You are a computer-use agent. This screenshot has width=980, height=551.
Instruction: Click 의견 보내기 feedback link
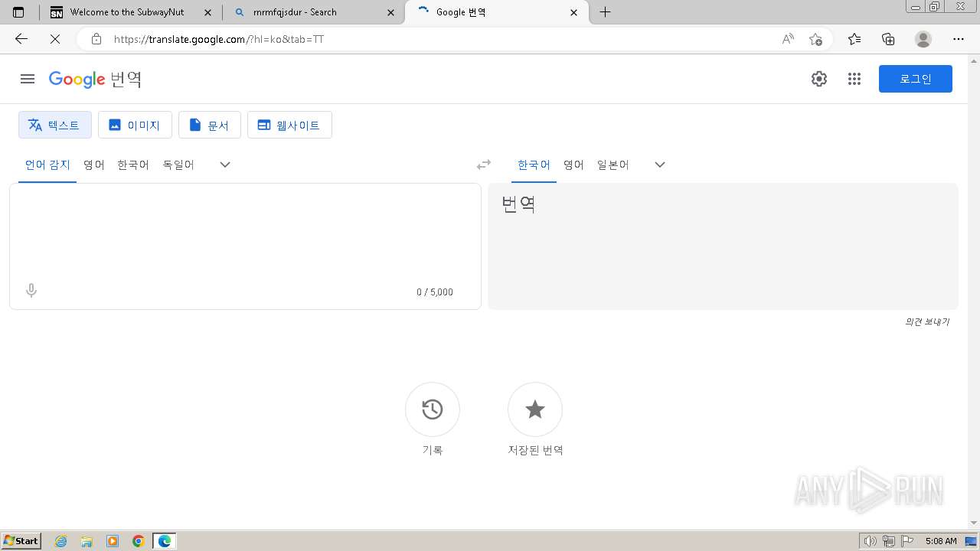(926, 322)
